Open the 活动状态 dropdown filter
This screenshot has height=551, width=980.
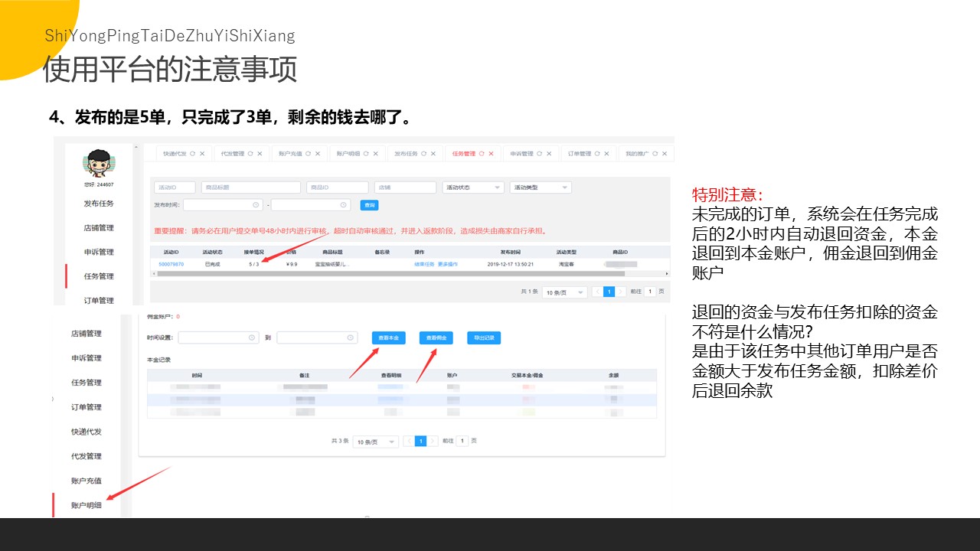pos(473,187)
